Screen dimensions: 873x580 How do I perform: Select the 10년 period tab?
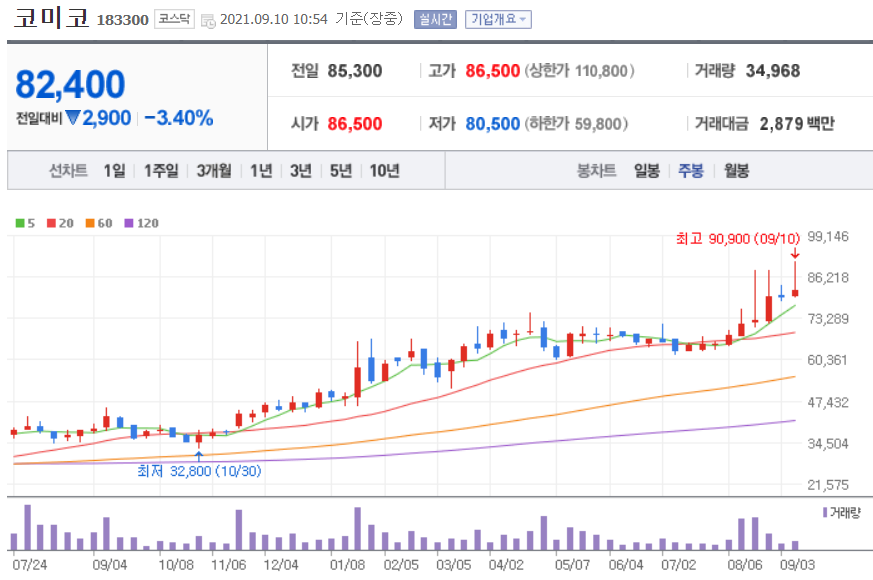click(386, 170)
